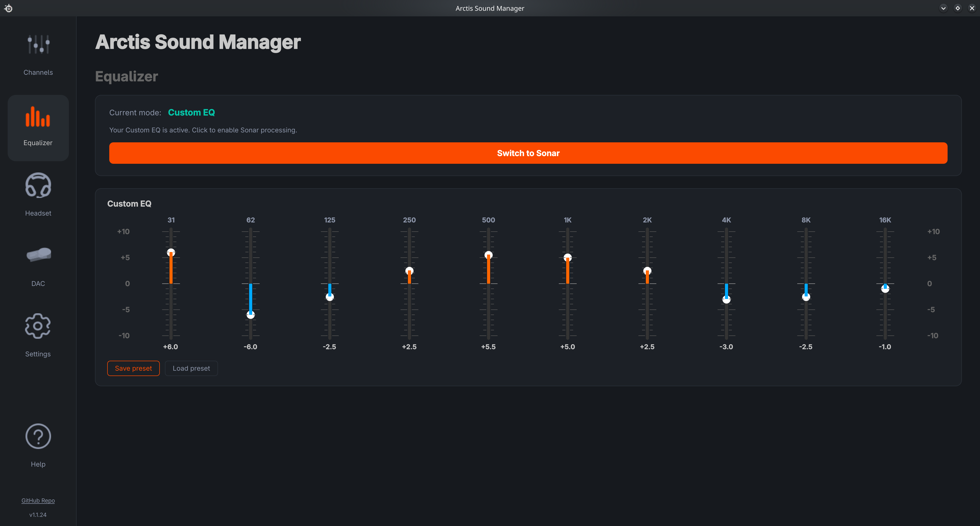Switch to the Help label tab
The height and width of the screenshot is (526, 980).
[x=38, y=464]
